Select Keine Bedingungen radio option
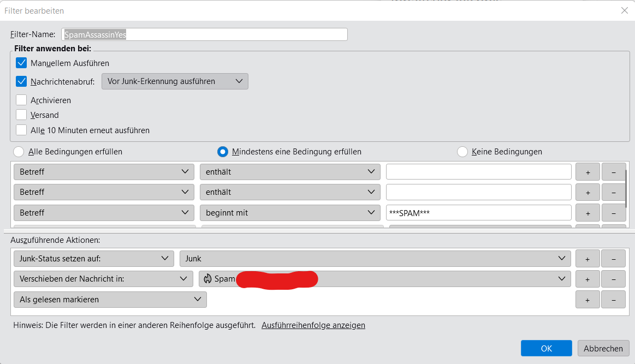635x364 pixels. [x=462, y=152]
